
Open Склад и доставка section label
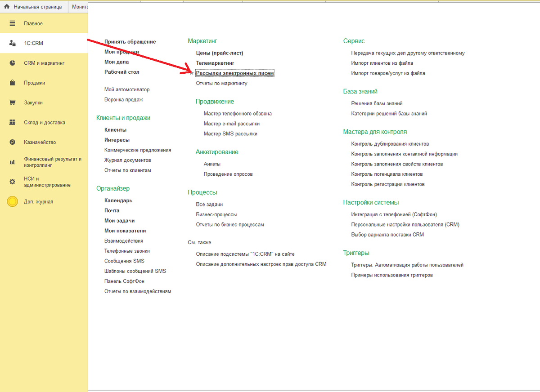[45, 122]
